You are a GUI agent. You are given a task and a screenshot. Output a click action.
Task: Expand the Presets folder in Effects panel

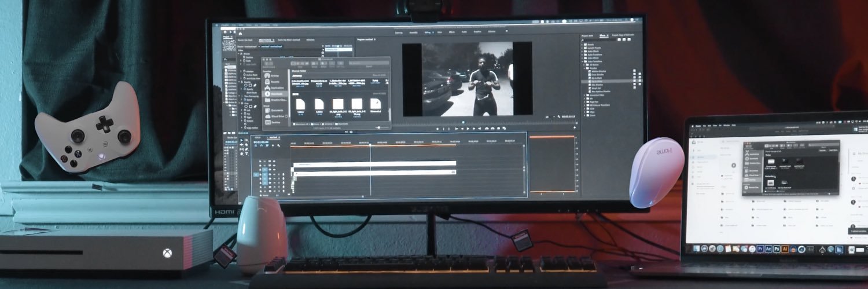582,45
